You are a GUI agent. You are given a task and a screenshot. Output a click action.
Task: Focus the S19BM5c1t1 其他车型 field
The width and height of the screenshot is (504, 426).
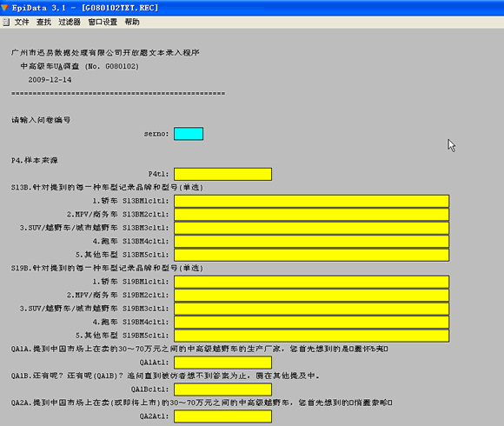[311, 336]
